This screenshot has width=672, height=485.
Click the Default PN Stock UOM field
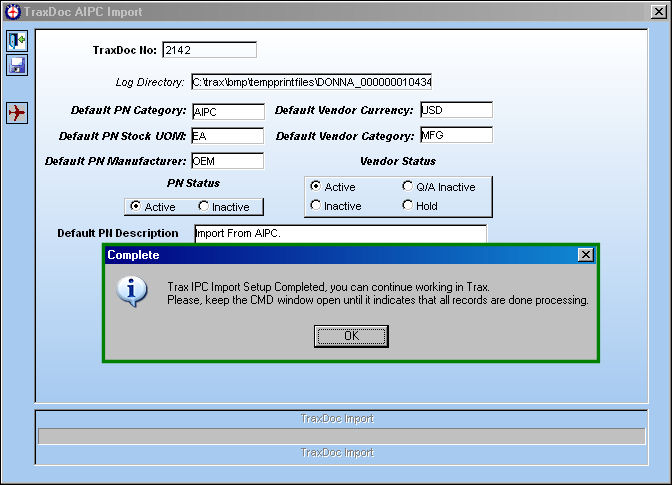[x=228, y=136]
